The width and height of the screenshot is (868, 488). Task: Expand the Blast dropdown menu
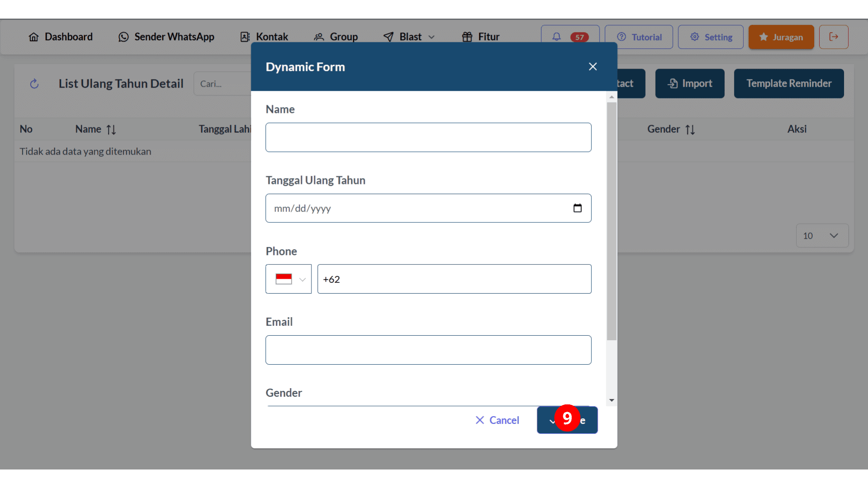[409, 37]
